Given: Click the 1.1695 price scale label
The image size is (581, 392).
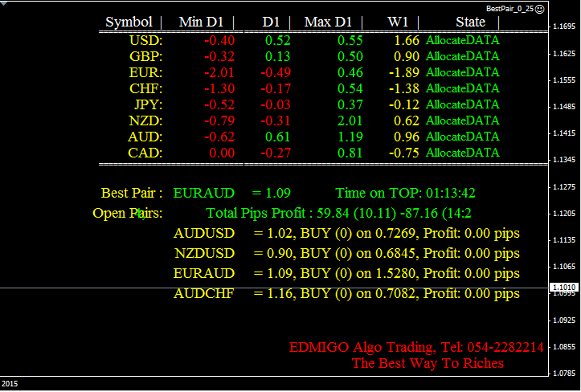Looking at the screenshot, I should 564,27.
